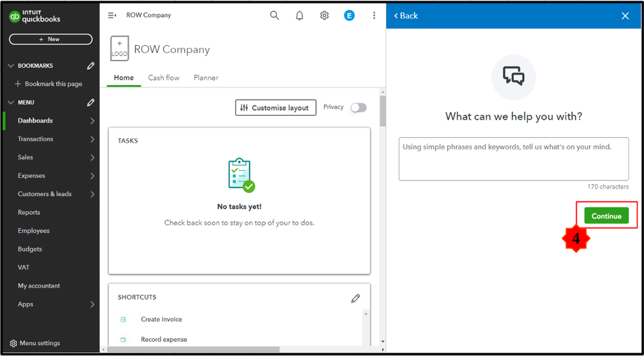Viewport: 644px width, 356px height.
Task: Expand the Expenses submenu arrow
Action: click(92, 176)
